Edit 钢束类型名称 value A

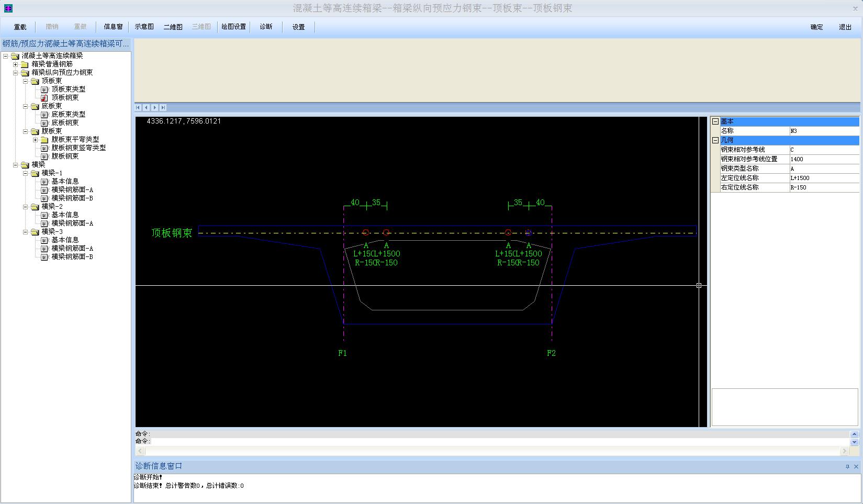click(x=824, y=169)
